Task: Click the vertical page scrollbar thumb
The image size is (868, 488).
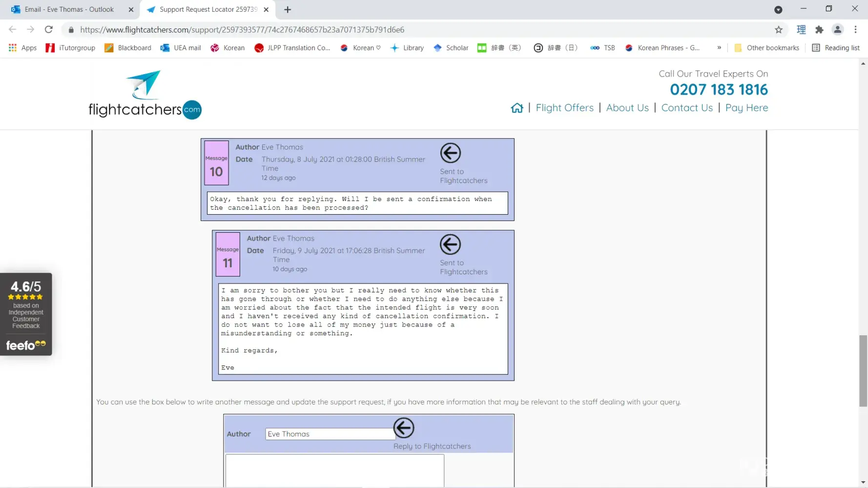Action: coord(863,371)
